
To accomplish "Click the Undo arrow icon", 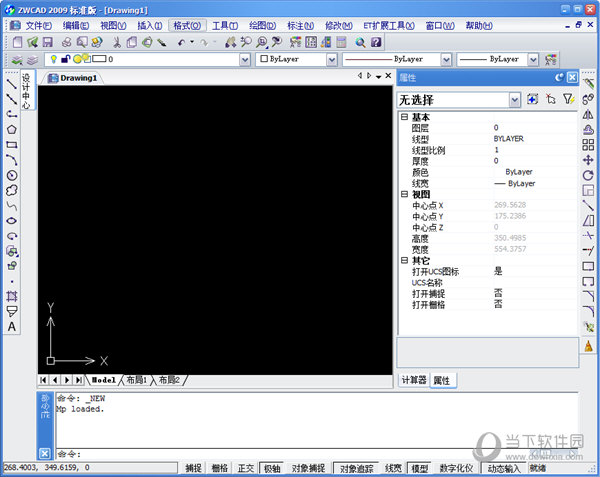I will tap(182, 42).
